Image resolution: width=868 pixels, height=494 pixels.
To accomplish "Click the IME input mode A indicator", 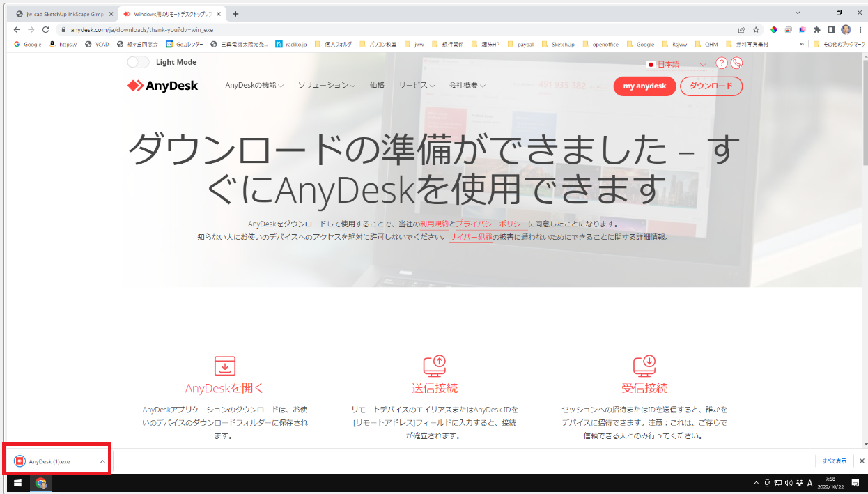I will (x=810, y=483).
